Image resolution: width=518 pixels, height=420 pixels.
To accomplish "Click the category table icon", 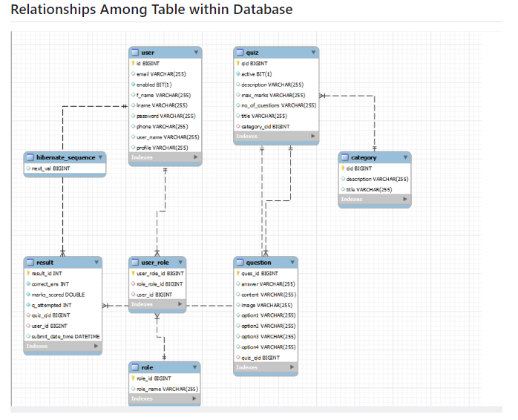I will [345, 157].
